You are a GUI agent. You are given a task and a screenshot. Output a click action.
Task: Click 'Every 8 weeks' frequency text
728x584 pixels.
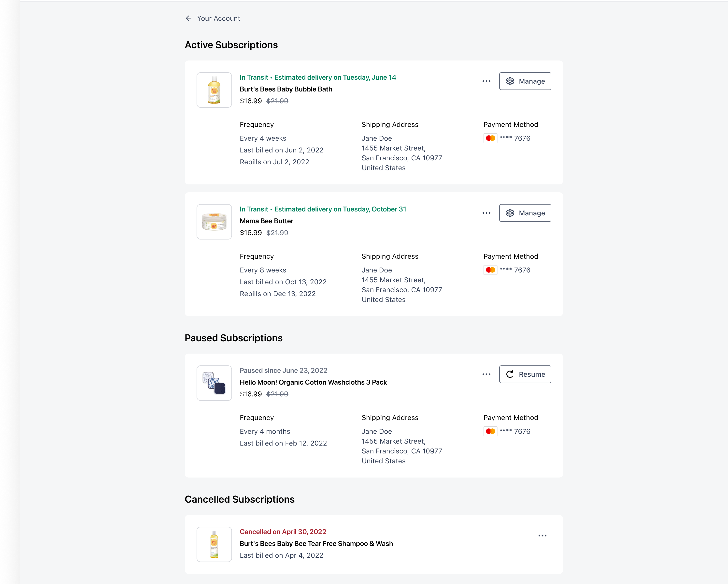tap(263, 270)
